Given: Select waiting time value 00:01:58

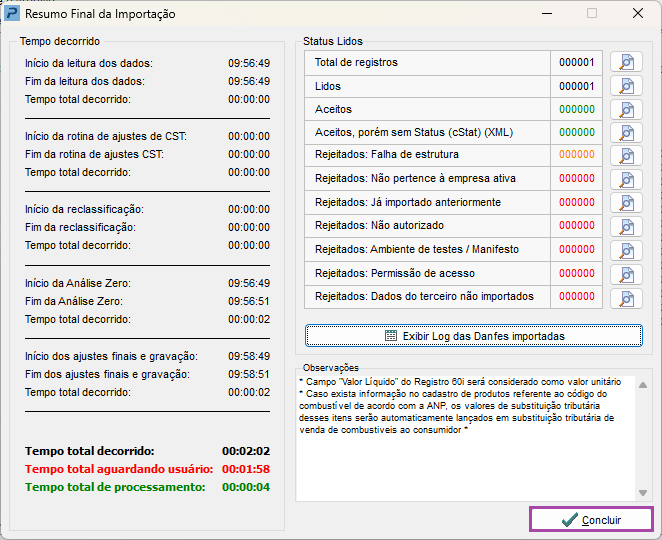Looking at the screenshot, I should coord(246,469).
